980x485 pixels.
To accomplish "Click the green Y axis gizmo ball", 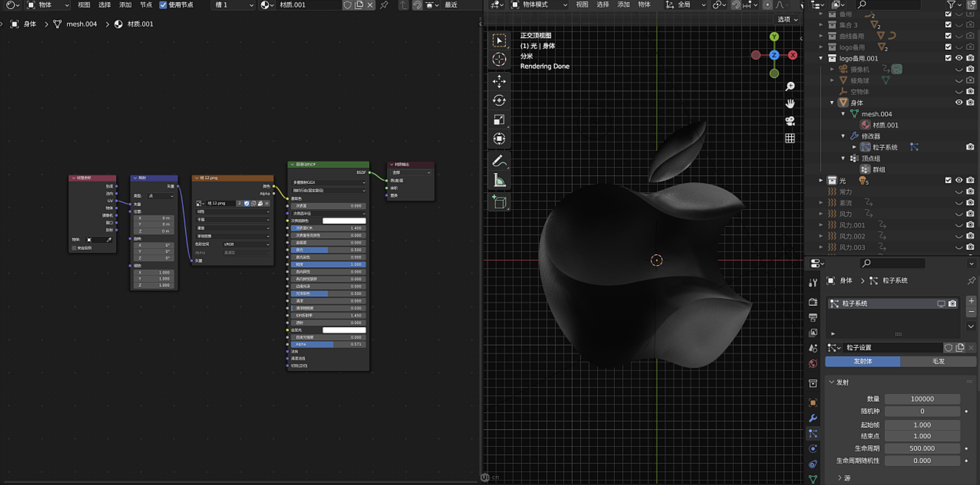I will click(774, 37).
